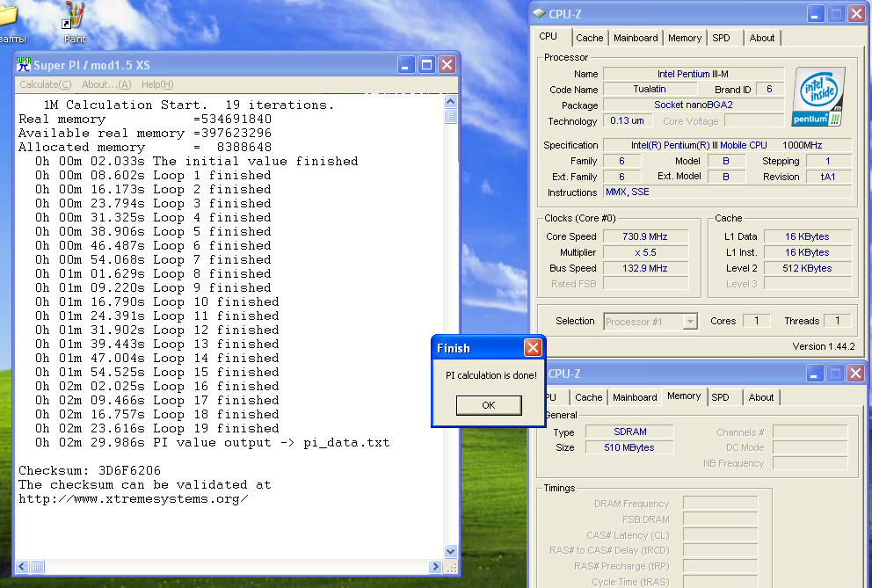Click the L1 Data 16 KBytes value

(807, 236)
